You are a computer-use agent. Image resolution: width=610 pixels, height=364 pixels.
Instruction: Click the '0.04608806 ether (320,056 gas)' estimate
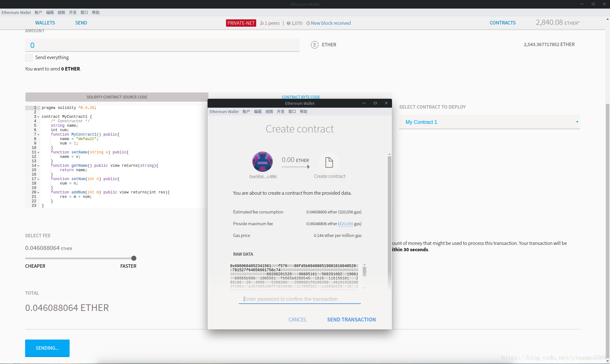pyautogui.click(x=334, y=212)
